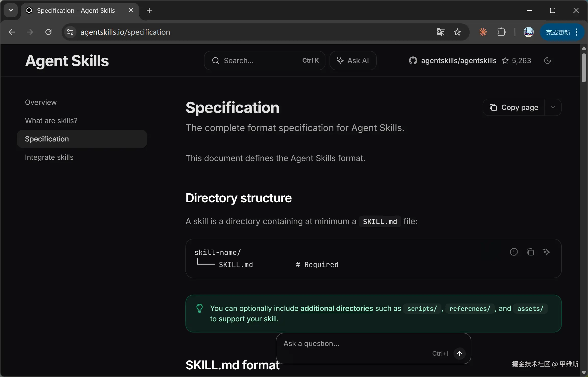The height and width of the screenshot is (377, 588).
Task: Go to Overview in sidebar
Action: click(x=41, y=102)
